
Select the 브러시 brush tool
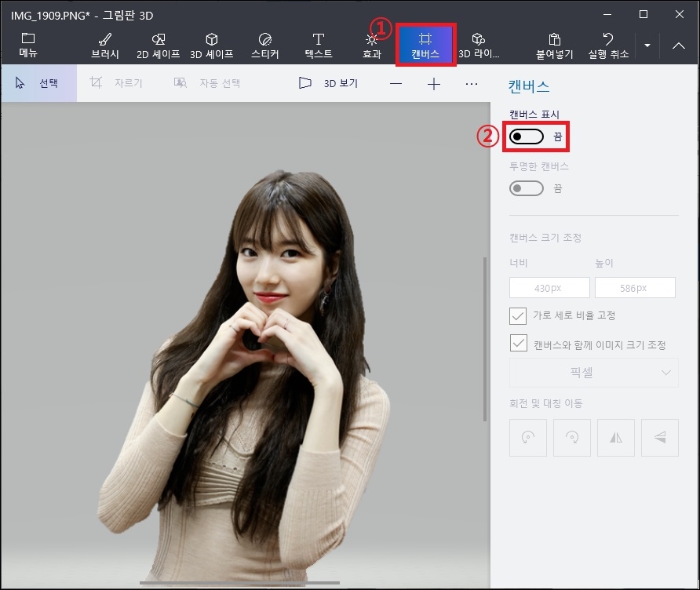(105, 45)
